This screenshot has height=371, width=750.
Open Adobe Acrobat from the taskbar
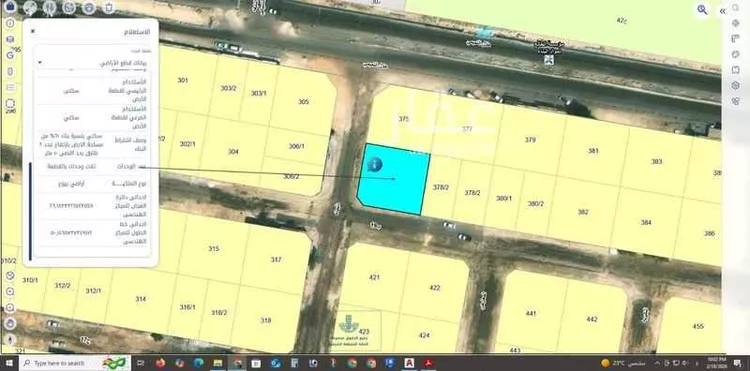(x=430, y=363)
